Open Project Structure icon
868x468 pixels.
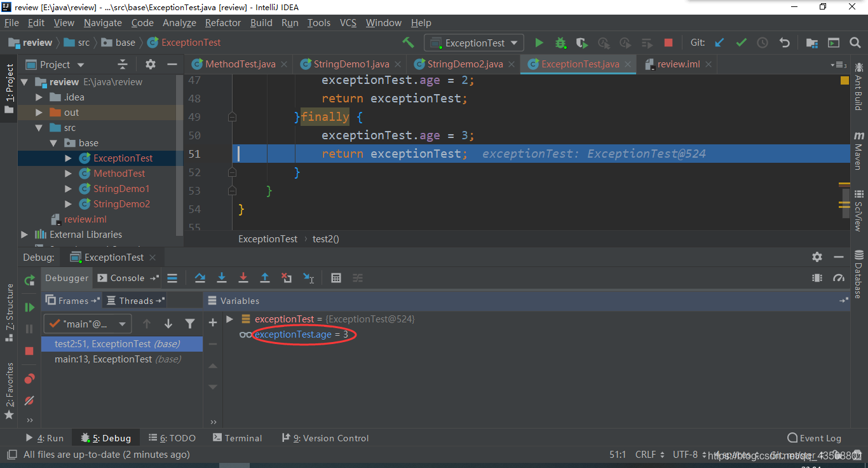(x=812, y=43)
